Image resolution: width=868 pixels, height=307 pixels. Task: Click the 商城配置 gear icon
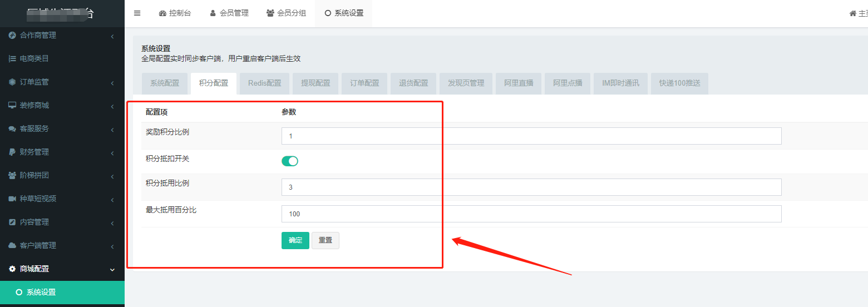tap(12, 269)
